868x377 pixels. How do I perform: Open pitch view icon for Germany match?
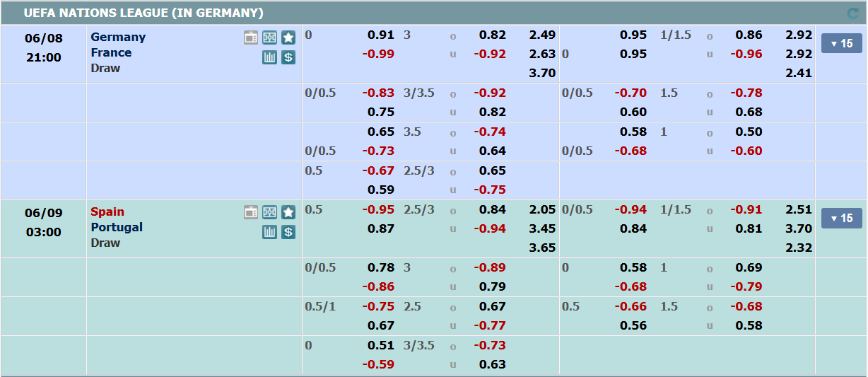(x=269, y=37)
